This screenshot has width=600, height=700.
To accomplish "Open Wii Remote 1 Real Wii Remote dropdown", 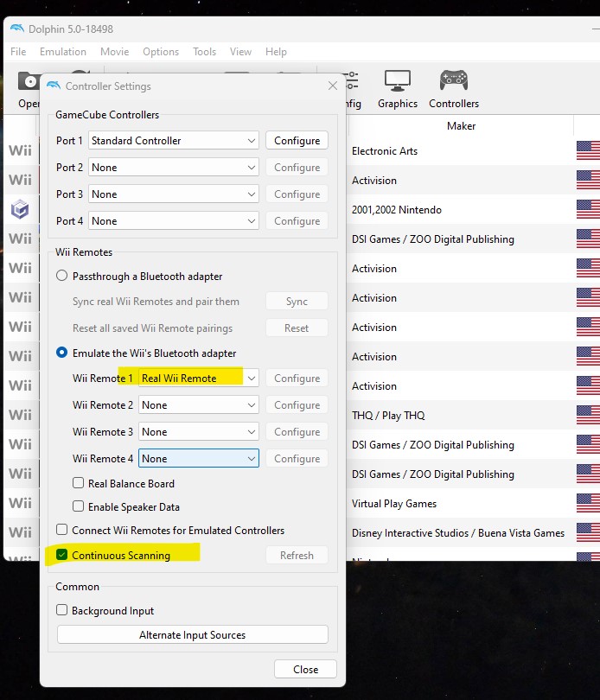I will click(198, 379).
